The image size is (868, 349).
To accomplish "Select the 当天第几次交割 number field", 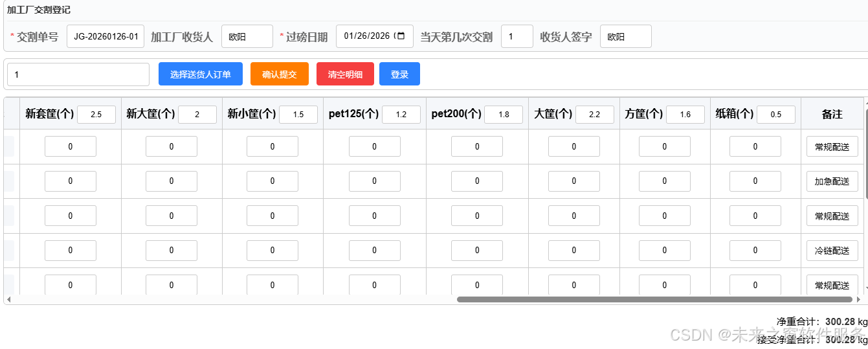I will 517,37.
